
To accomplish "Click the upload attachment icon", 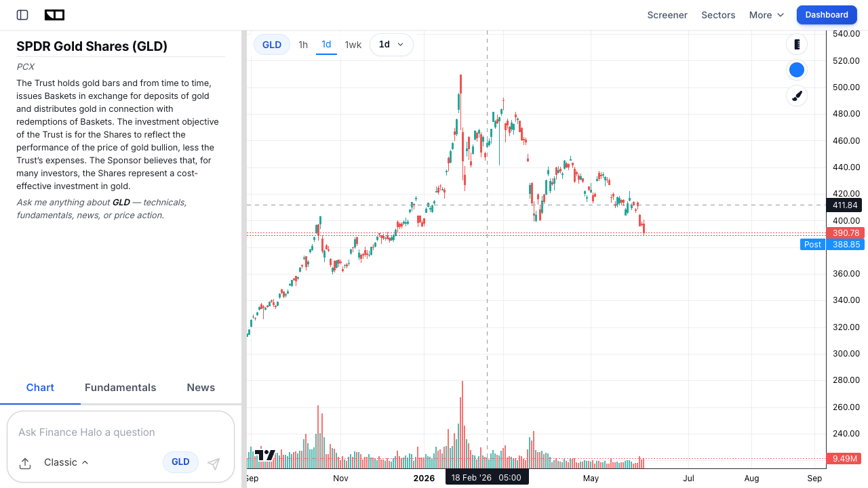I will point(25,464).
